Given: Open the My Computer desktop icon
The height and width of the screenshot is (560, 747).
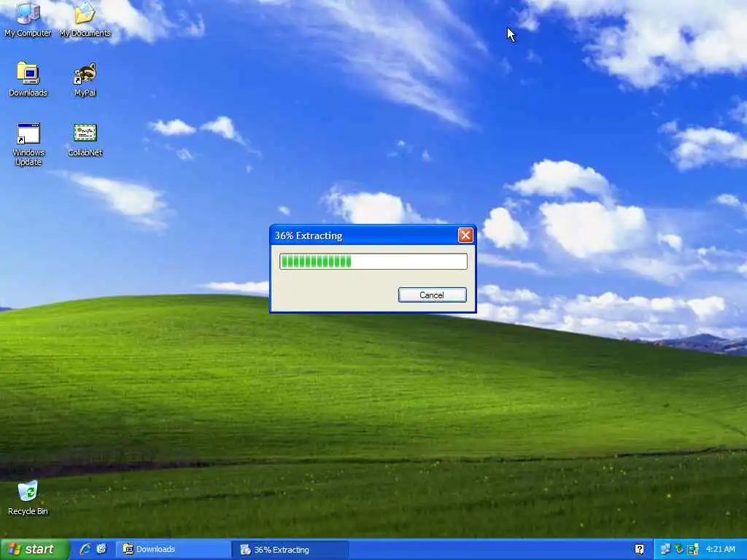Looking at the screenshot, I should pos(28,19).
